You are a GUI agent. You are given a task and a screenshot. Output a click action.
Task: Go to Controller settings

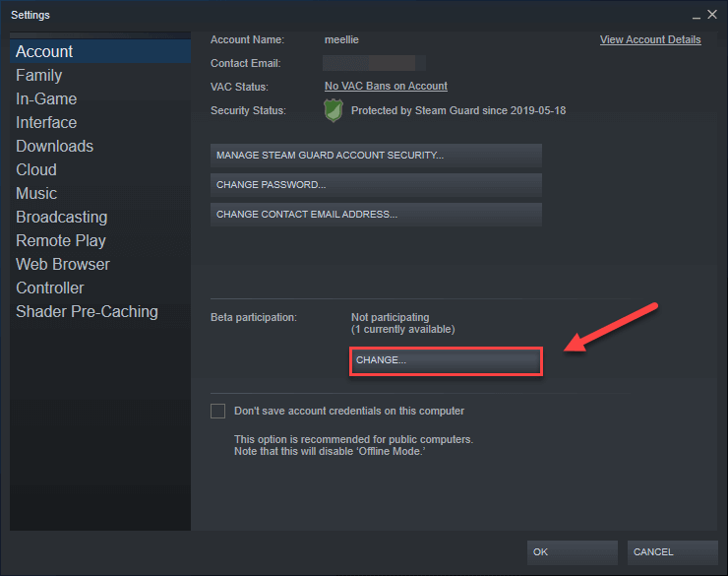[x=99, y=288]
